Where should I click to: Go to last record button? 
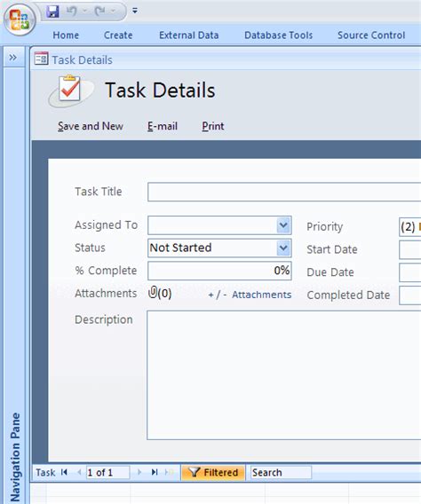click(155, 472)
